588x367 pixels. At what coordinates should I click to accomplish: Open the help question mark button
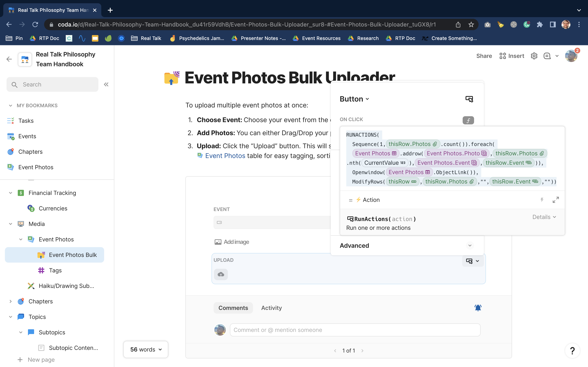coord(572,350)
